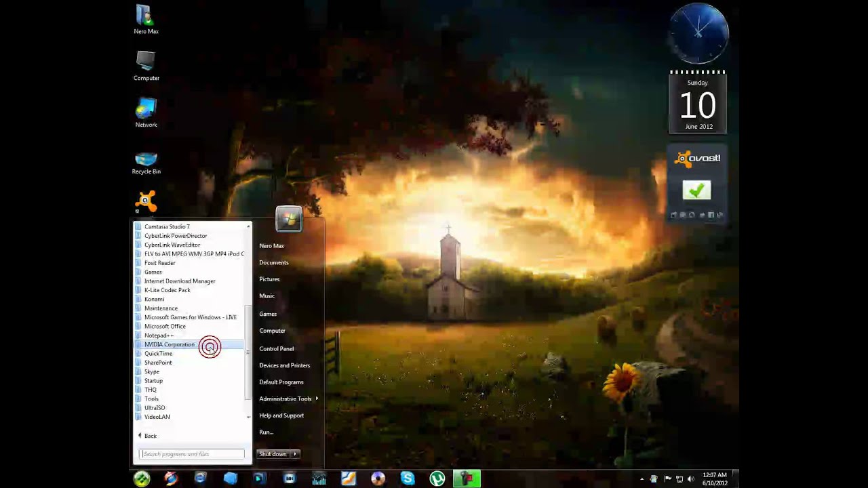Open the avast! orange desktop shortcut icon
Viewport: 868px width, 488px height.
click(146, 201)
